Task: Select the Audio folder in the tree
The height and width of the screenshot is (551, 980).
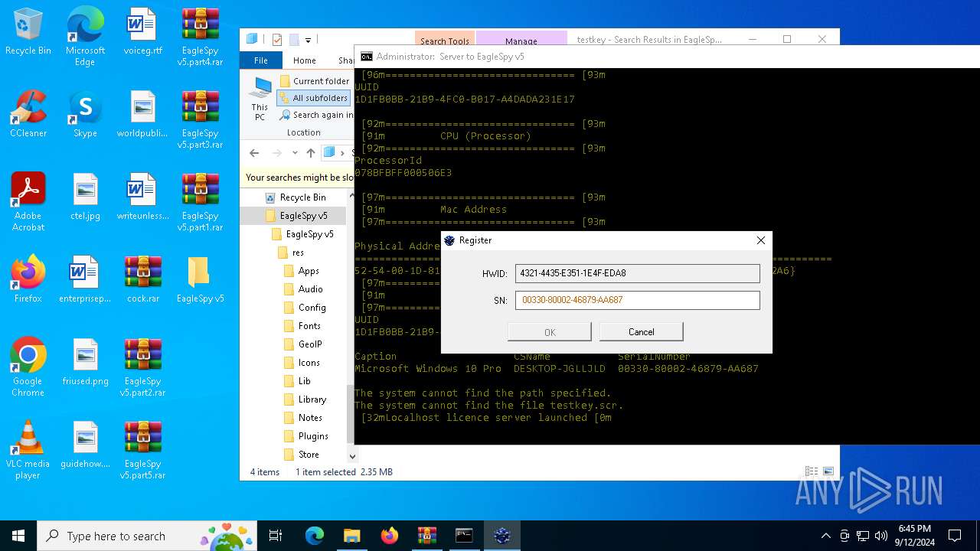Action: pyautogui.click(x=310, y=289)
